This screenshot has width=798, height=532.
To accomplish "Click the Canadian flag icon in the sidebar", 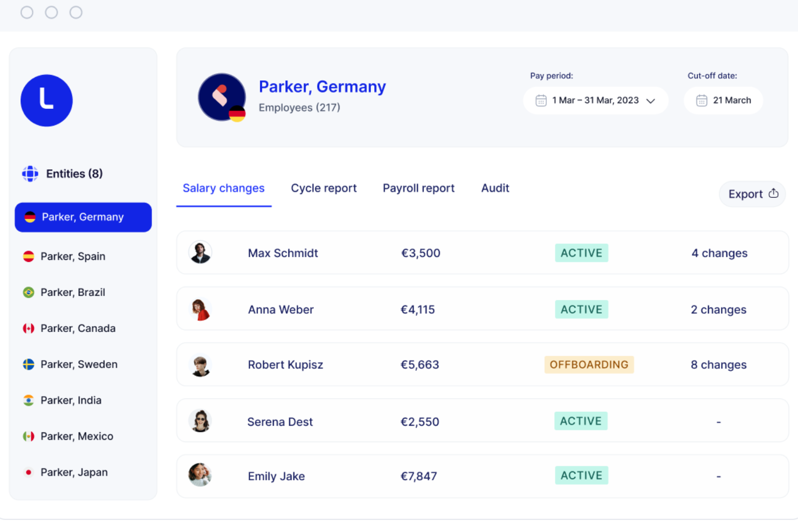I will pos(29,328).
